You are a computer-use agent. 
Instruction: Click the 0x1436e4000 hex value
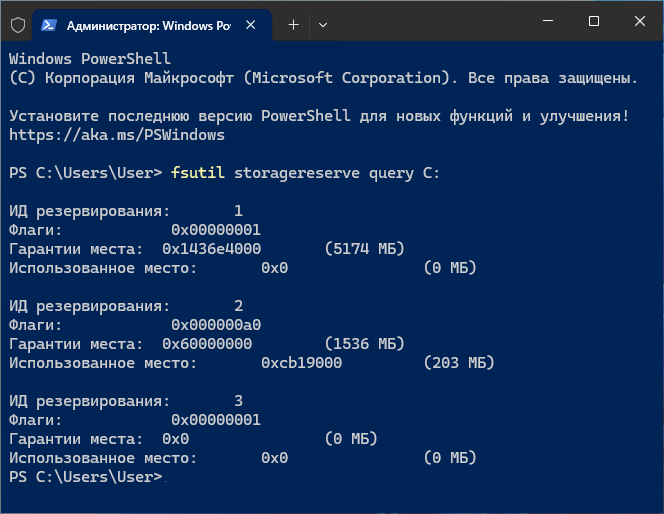(211, 249)
